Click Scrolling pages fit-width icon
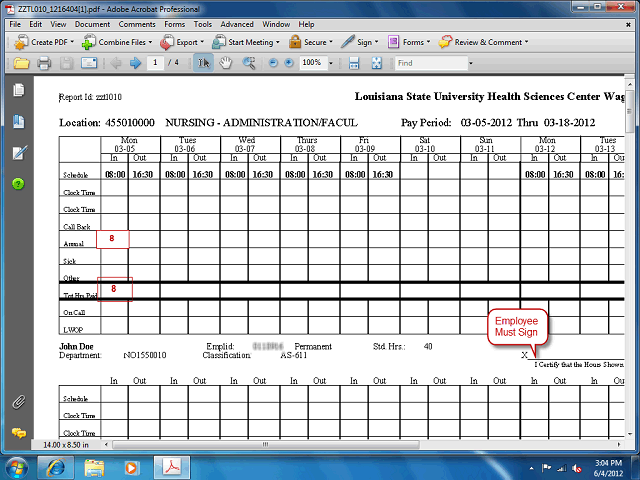Viewport: 640px width, 480px height. [354, 63]
